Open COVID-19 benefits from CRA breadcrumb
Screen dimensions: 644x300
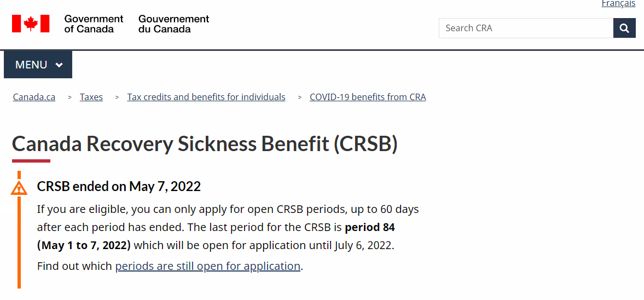(368, 97)
